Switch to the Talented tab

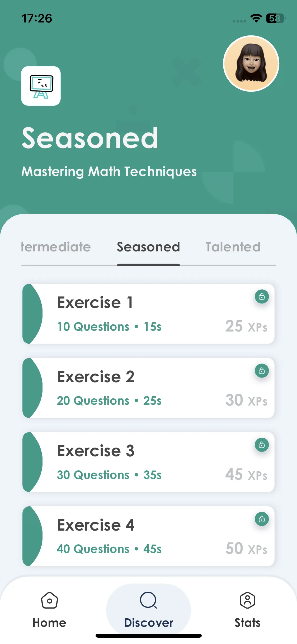click(x=233, y=247)
